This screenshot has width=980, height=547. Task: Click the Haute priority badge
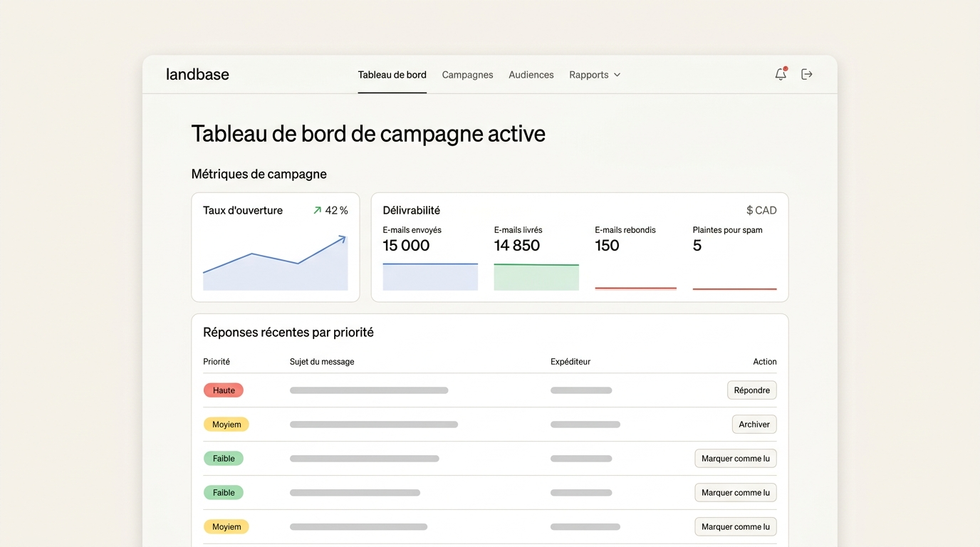point(224,390)
